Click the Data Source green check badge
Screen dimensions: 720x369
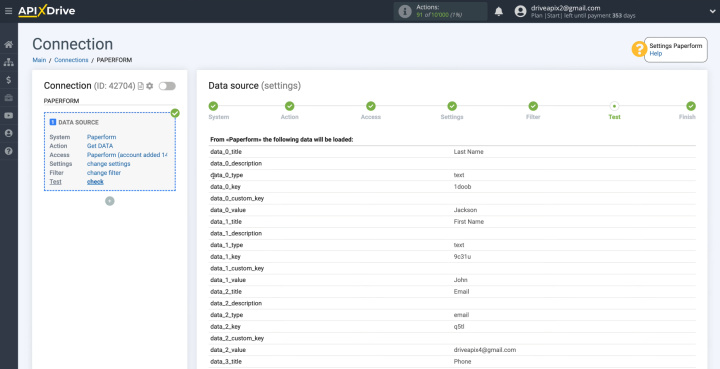click(175, 113)
